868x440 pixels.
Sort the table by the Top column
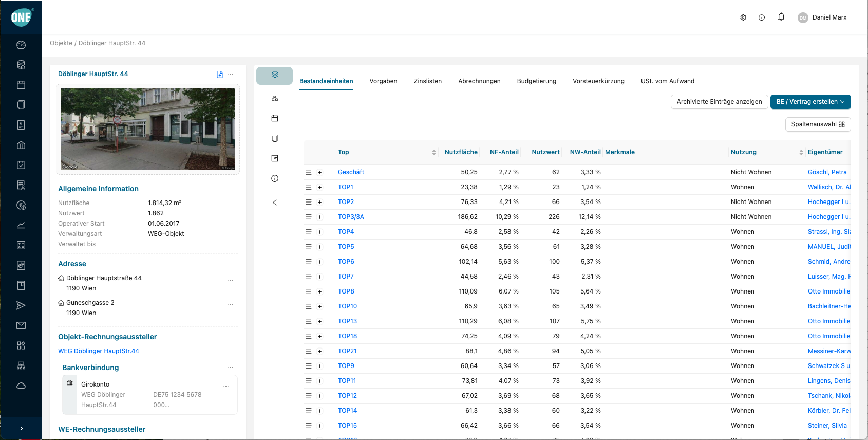click(x=434, y=152)
